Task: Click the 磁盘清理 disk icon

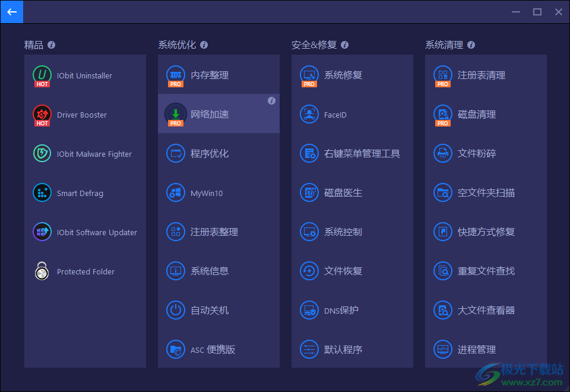Action: tap(443, 115)
